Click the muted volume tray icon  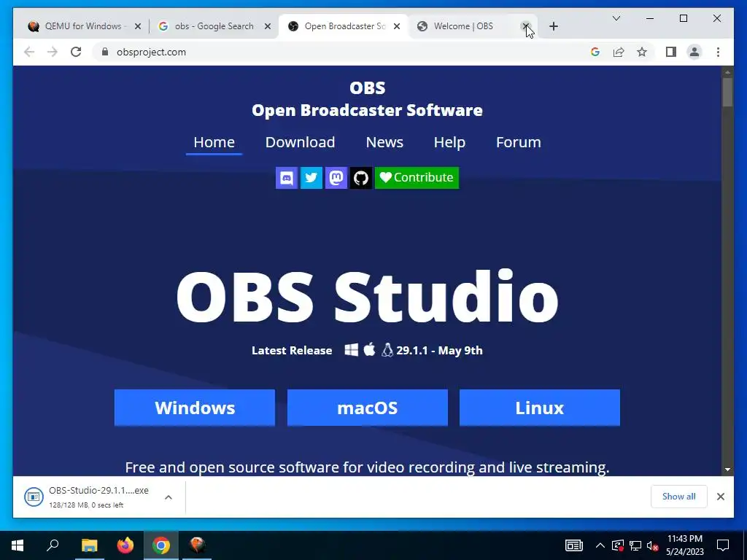[x=653, y=545]
